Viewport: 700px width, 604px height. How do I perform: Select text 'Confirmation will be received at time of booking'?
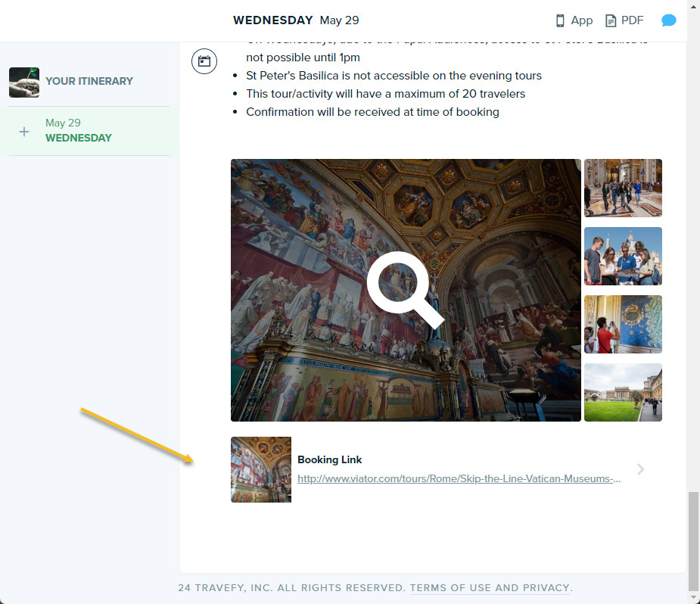click(x=373, y=112)
